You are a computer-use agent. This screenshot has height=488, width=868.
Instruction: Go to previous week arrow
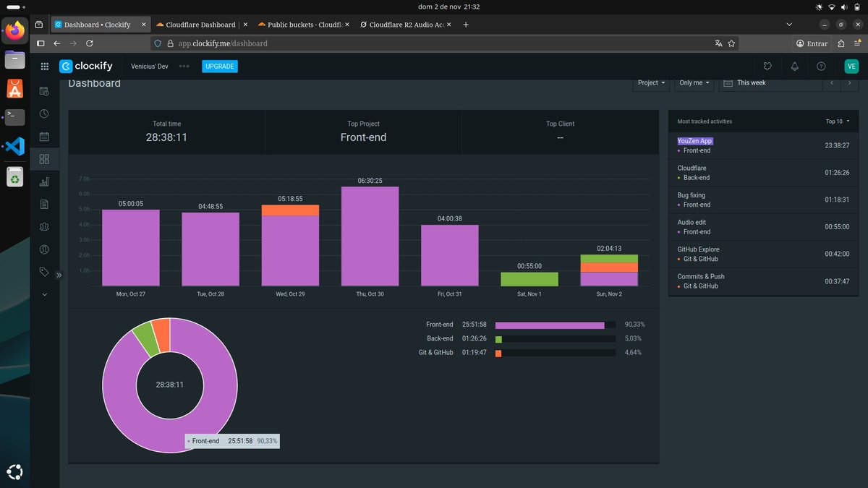pos(832,83)
